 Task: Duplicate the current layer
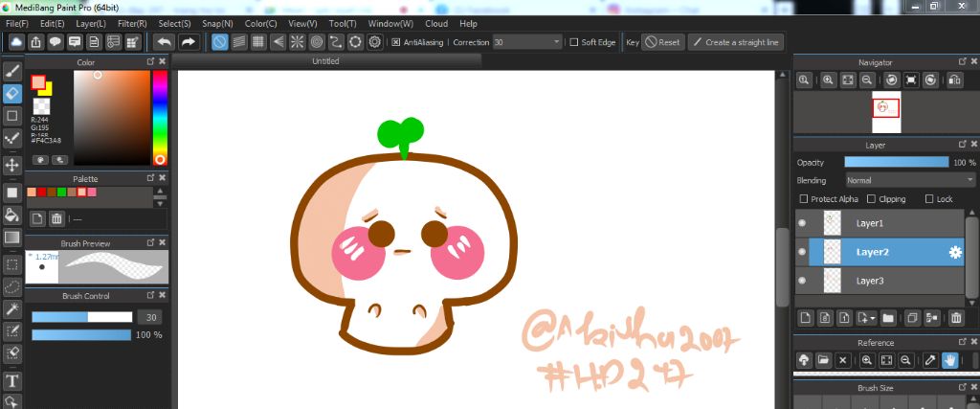pos(912,318)
